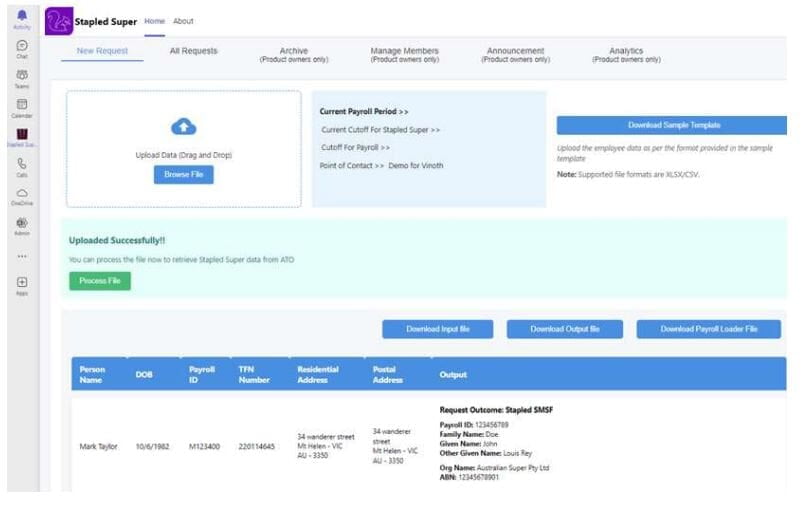Image resolution: width=803 pixels, height=508 pixels.
Task: Switch to the About tab
Action: [x=183, y=21]
